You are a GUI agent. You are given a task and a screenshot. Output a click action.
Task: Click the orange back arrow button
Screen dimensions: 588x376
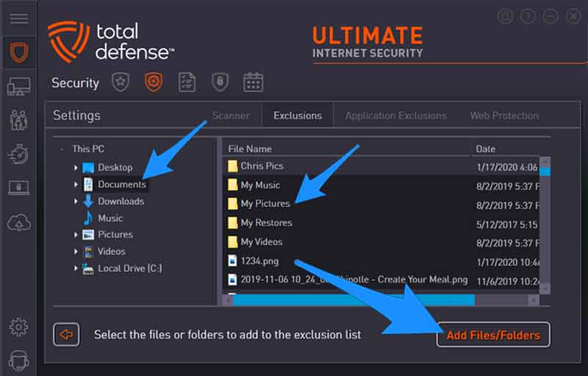66,335
